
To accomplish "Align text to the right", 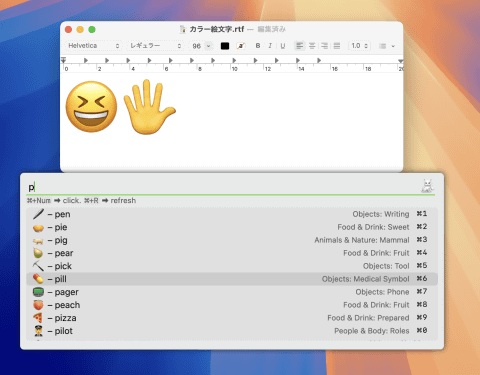I will coord(325,46).
